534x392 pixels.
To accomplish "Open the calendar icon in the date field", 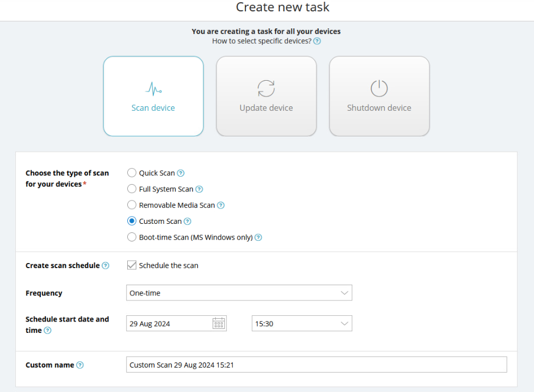I will (x=219, y=323).
